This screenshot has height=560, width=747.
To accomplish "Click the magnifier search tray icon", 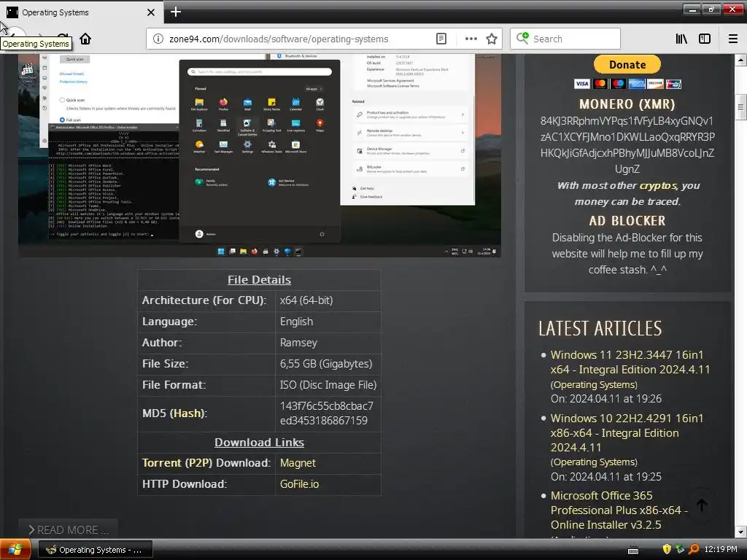I will pos(694,549).
